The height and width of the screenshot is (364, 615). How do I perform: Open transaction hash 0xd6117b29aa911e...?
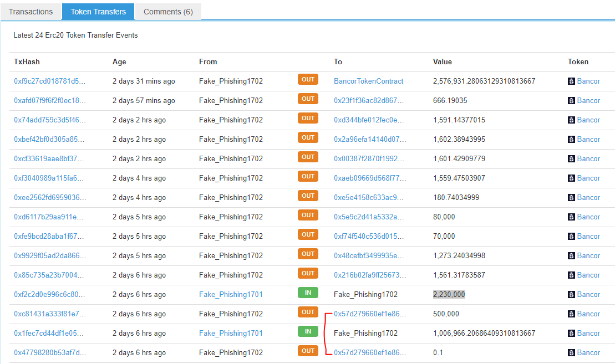click(x=49, y=217)
